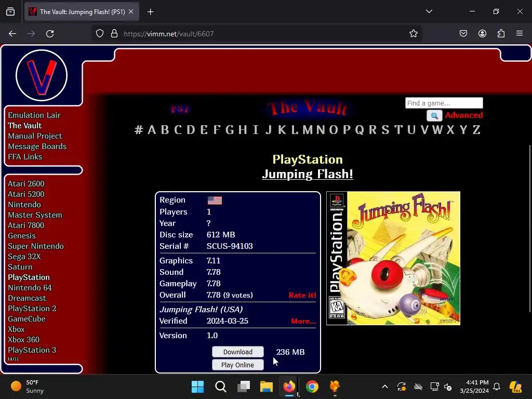Browse games under the # symbol
Screen dimensions: 532x399
(138, 129)
